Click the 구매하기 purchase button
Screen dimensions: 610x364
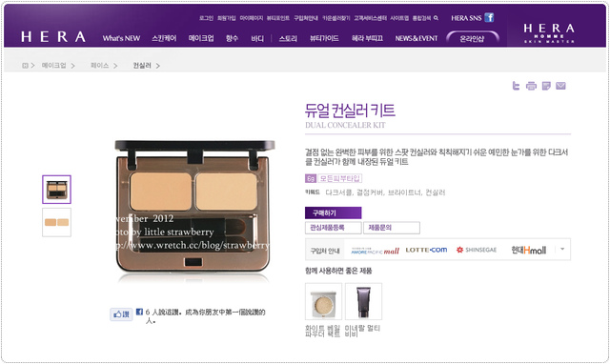333,212
